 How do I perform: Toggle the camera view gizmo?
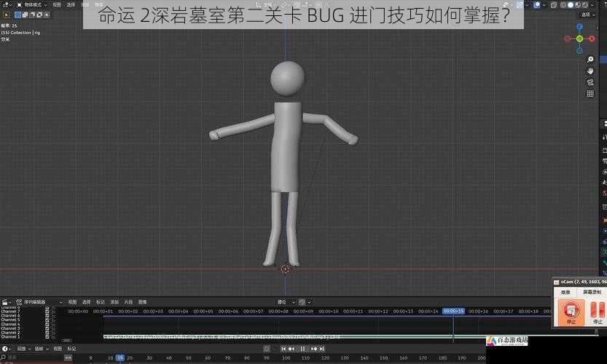[590, 82]
